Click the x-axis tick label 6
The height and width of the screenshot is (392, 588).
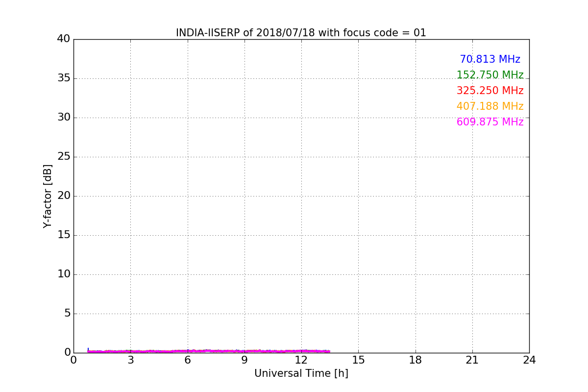[187, 360]
